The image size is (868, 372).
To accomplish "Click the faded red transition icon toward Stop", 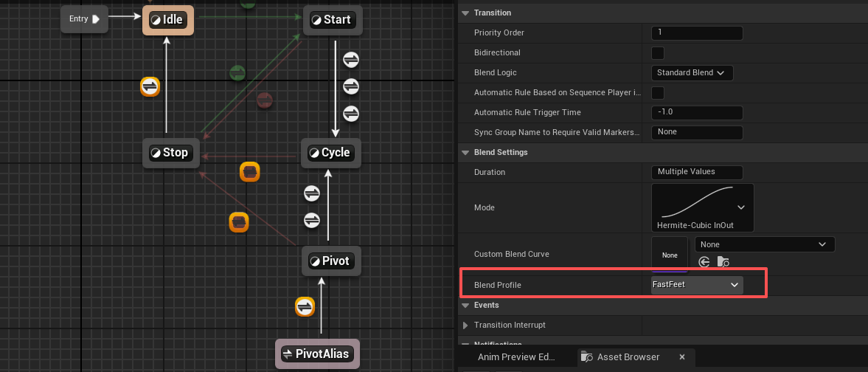I will (265, 100).
